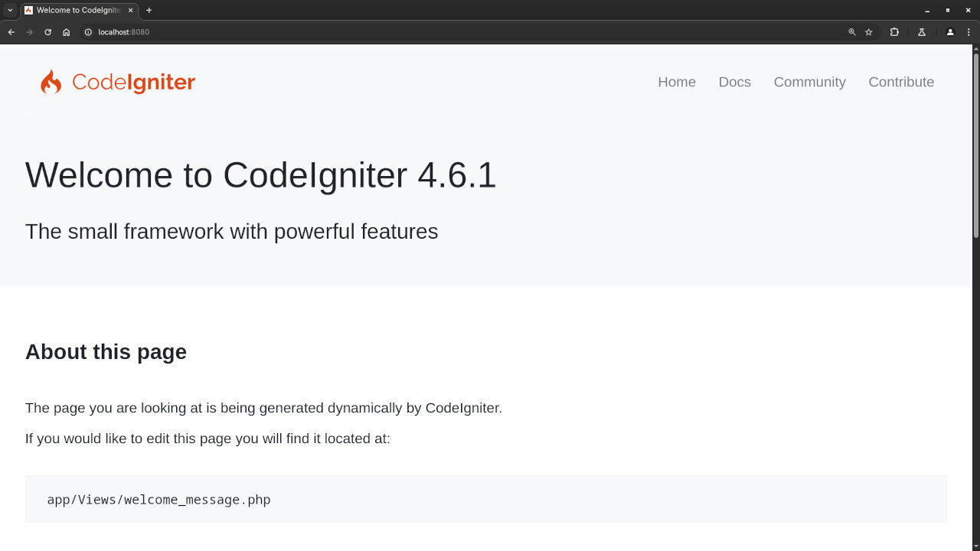Click 'If you would like to edit' sentence
This screenshot has width=980, height=551.
[x=207, y=439]
